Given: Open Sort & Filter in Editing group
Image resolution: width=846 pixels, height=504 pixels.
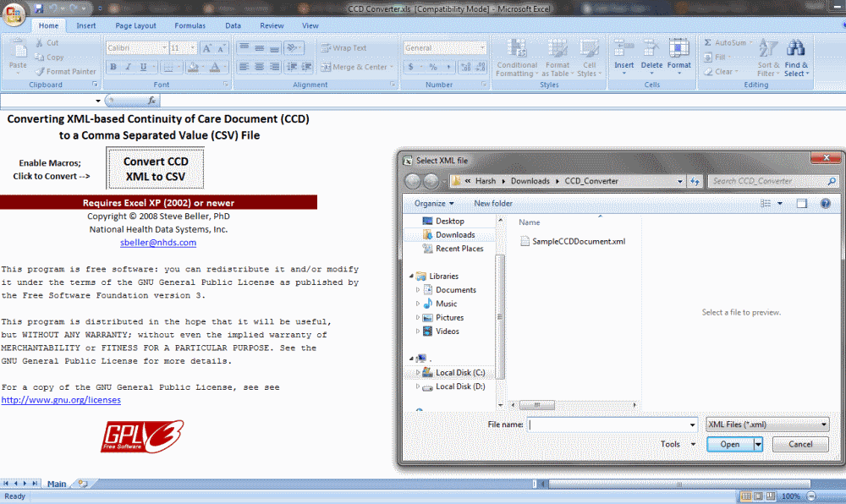Looking at the screenshot, I should pos(768,58).
